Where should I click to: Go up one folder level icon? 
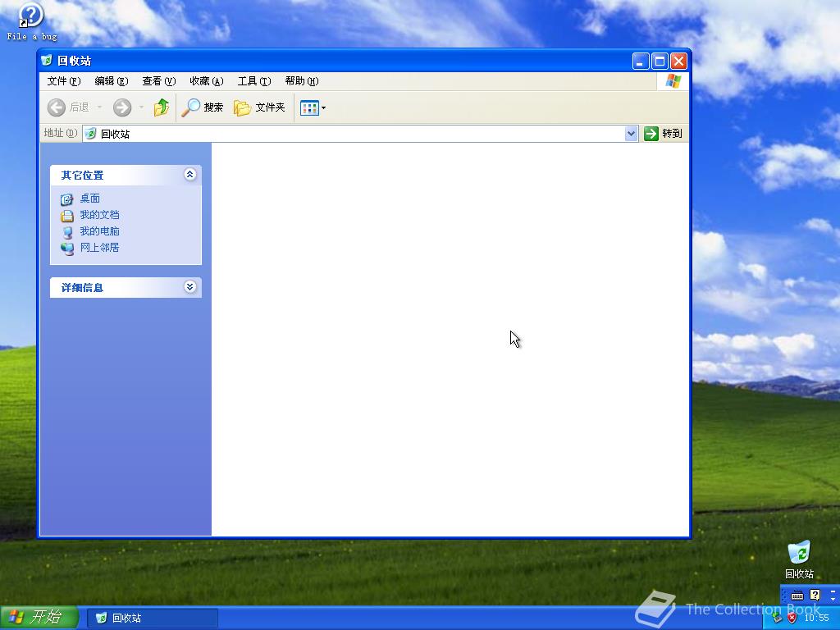pyautogui.click(x=162, y=107)
